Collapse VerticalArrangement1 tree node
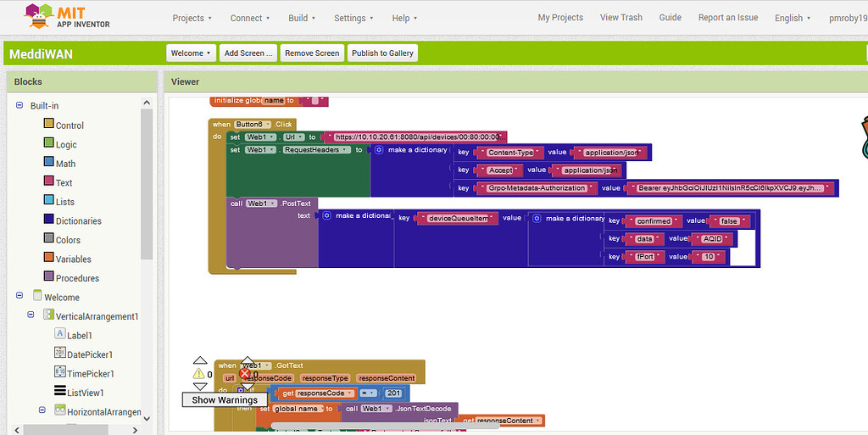 (x=31, y=315)
